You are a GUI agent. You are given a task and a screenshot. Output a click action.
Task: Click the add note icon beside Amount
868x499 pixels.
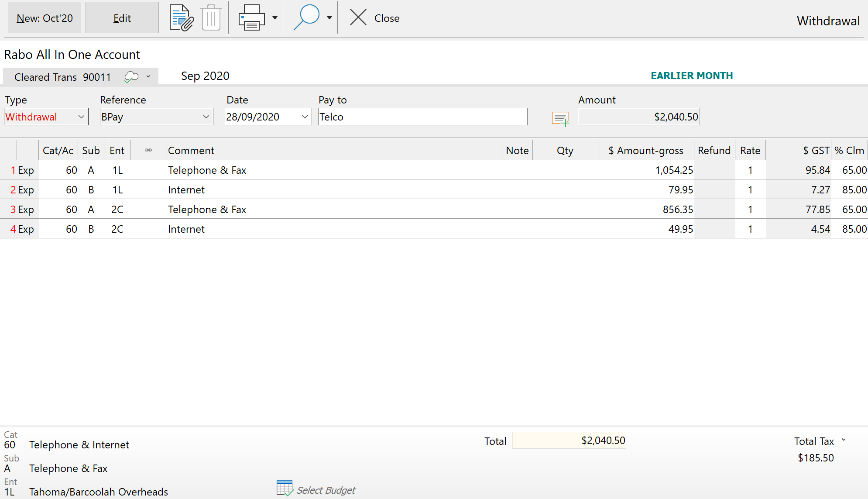560,118
